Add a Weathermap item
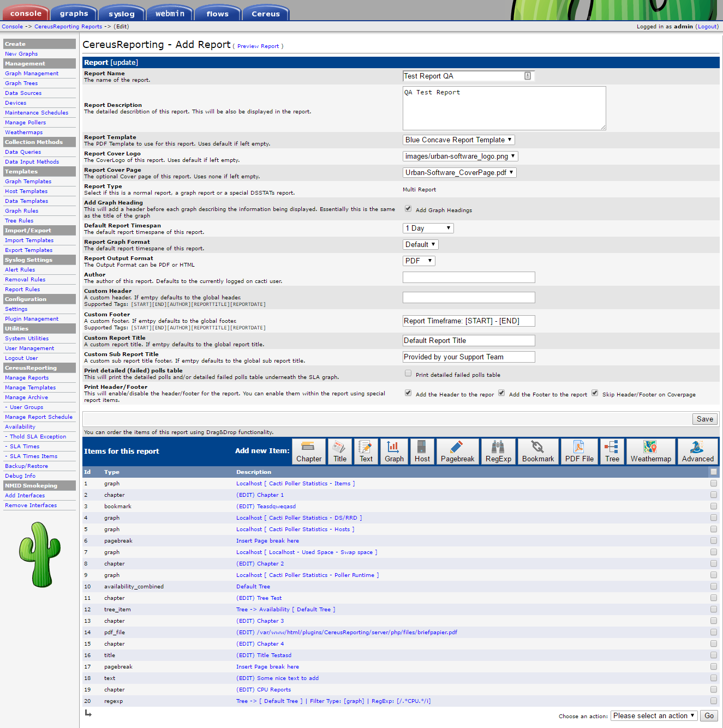This screenshot has width=723, height=728. 651,452
